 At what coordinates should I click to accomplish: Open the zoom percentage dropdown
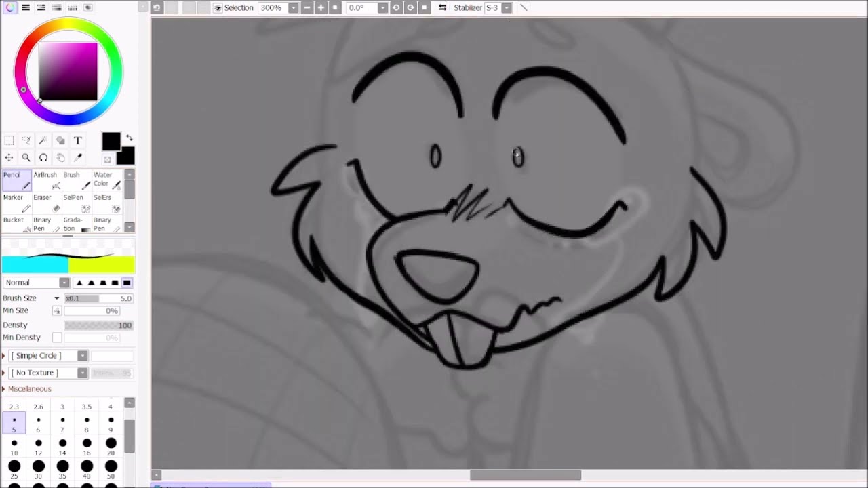293,7
